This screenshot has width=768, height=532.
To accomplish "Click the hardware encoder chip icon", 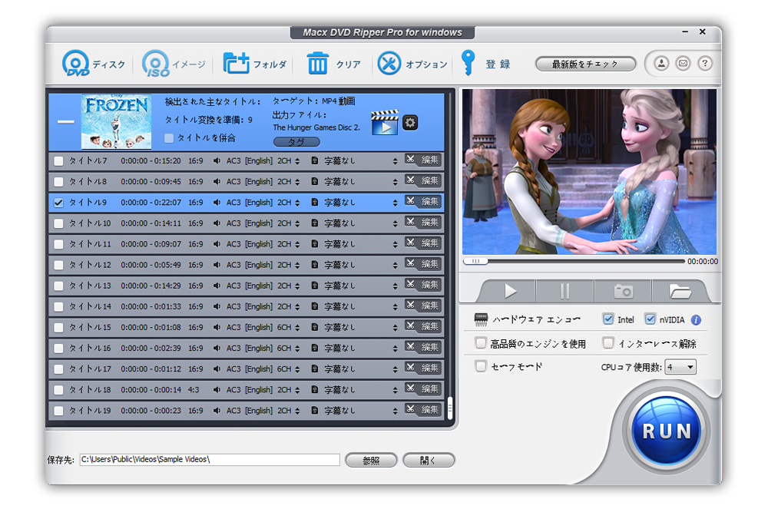I will (481, 320).
